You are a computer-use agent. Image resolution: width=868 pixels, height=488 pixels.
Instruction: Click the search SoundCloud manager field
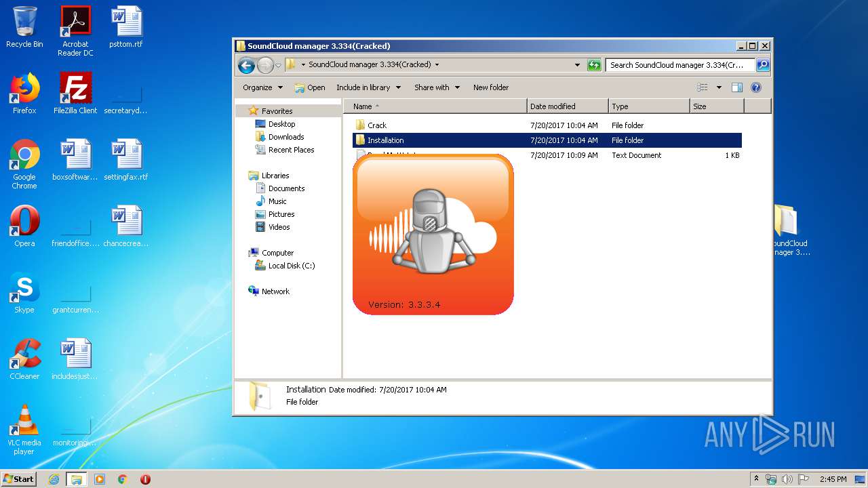coord(681,65)
